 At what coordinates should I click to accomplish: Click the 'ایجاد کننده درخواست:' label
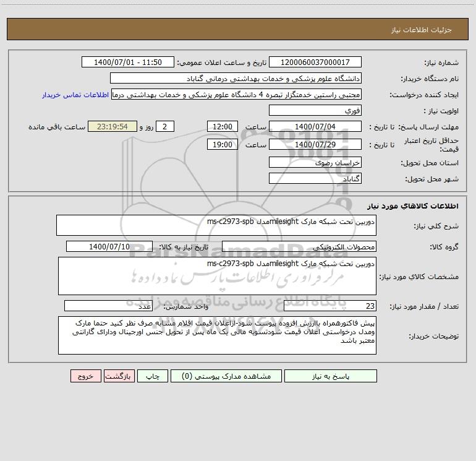pos(424,95)
